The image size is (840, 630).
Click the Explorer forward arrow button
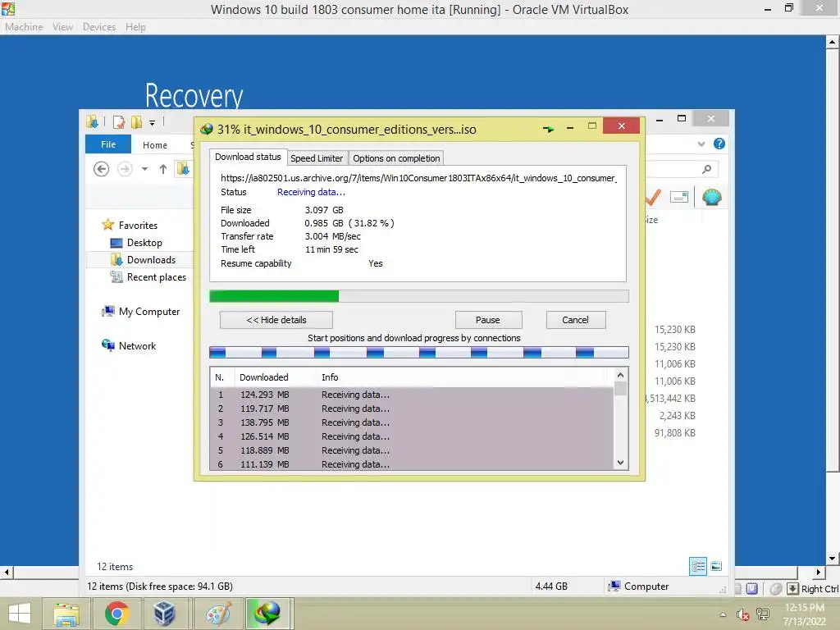click(125, 169)
